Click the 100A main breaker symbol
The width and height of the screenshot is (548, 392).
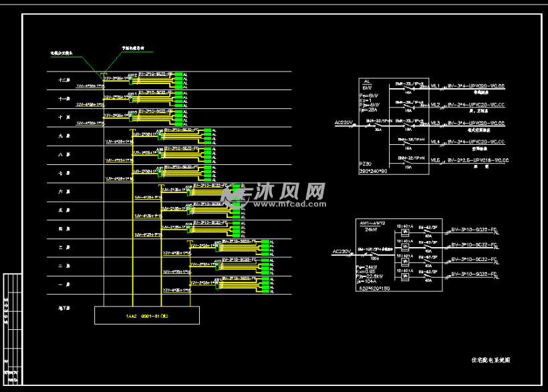click(375, 254)
